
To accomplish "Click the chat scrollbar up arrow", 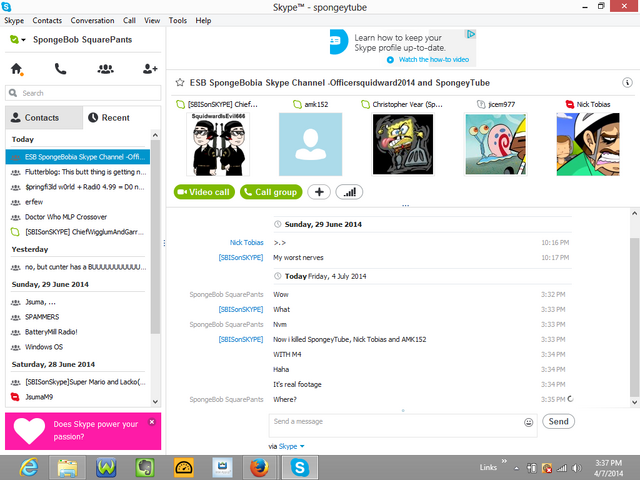I will tap(634, 213).
